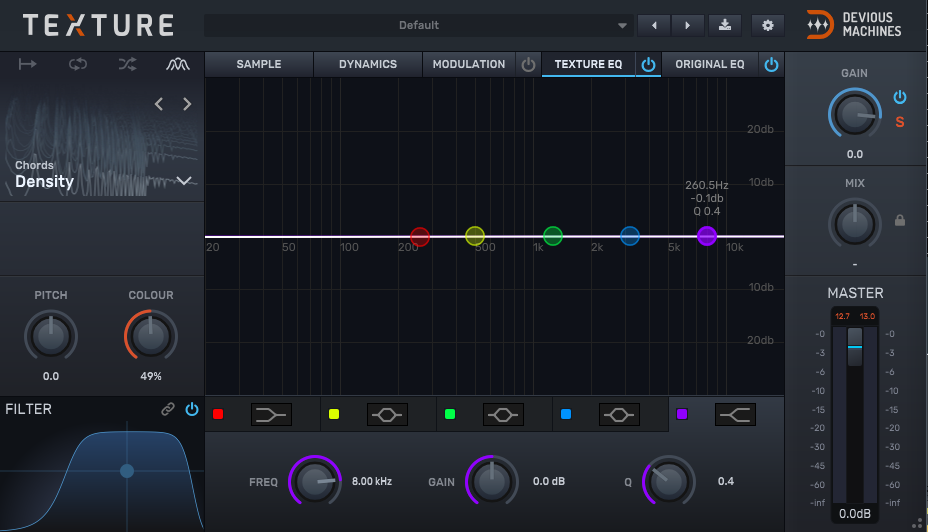Click the 0.0dB master level readout

coord(855,514)
